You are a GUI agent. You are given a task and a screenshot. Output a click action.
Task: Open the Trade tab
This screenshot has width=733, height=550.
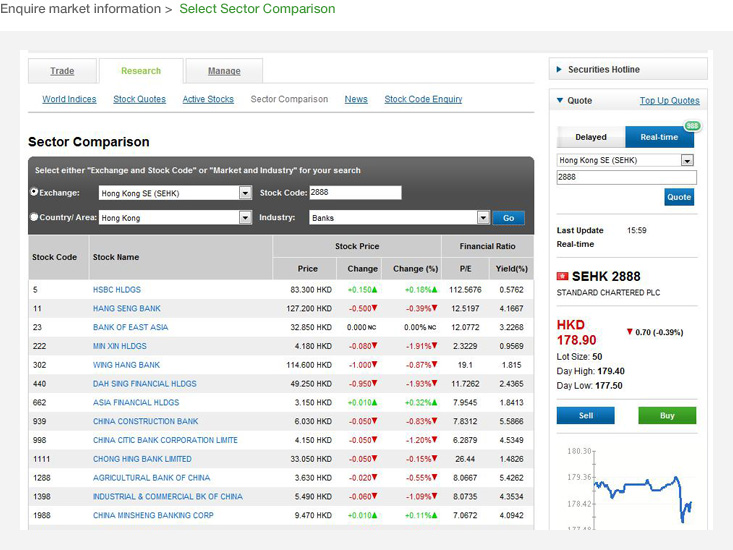(62, 71)
